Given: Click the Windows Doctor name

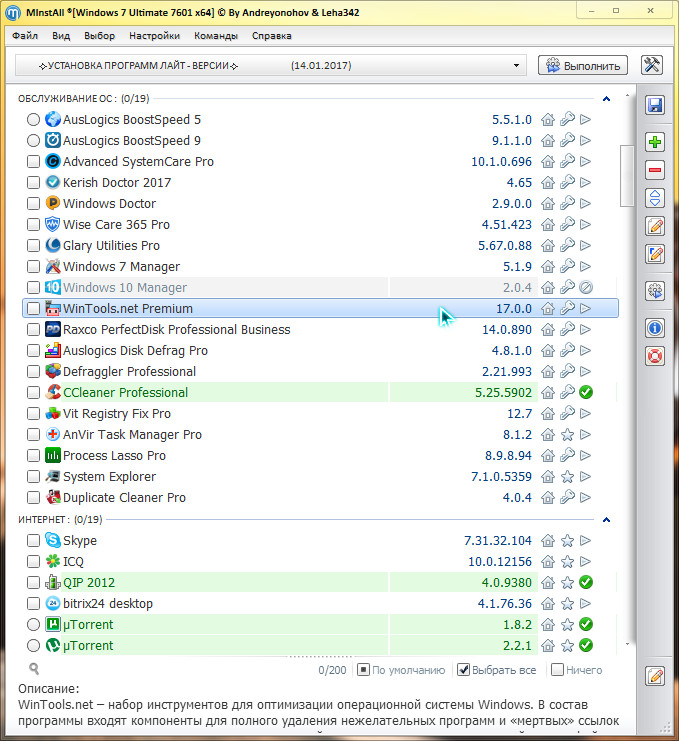Looking at the screenshot, I should (x=109, y=204).
